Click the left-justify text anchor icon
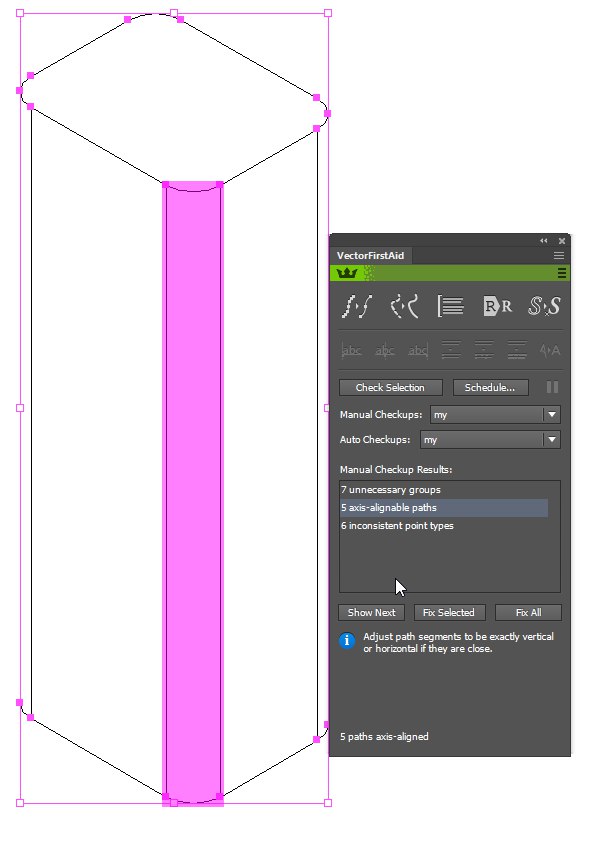The height and width of the screenshot is (849, 601). [x=351, y=350]
